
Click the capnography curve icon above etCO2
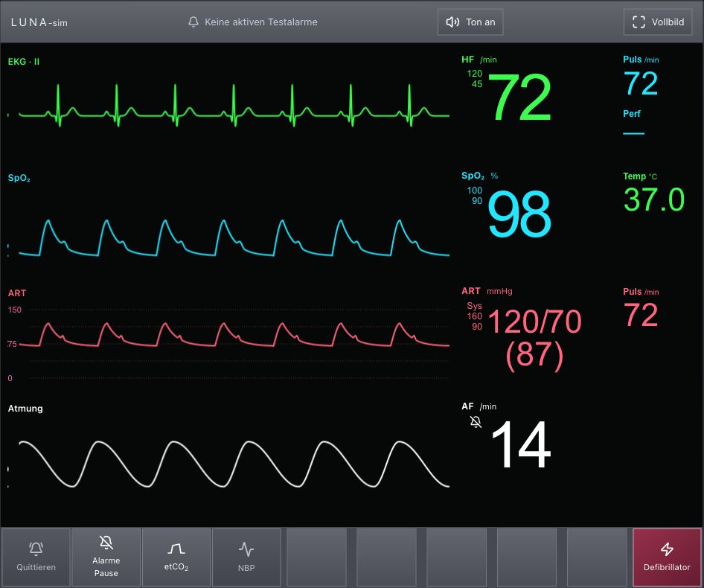(176, 549)
